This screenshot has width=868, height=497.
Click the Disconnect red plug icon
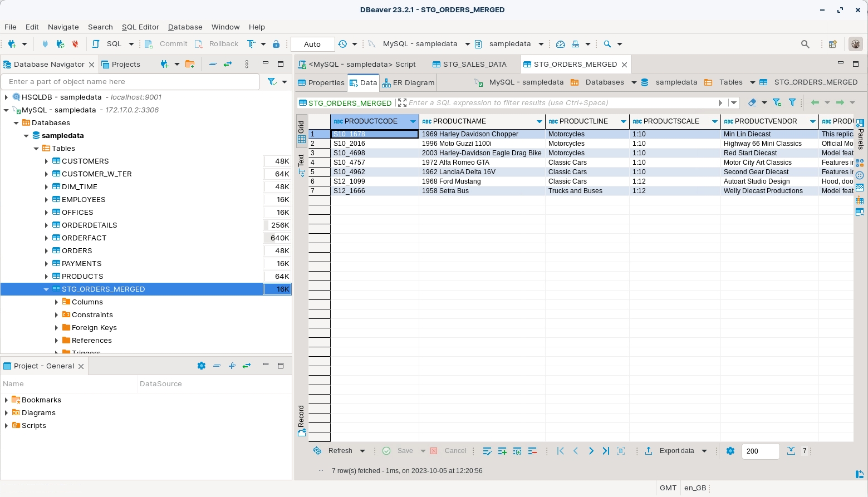pyautogui.click(x=75, y=44)
